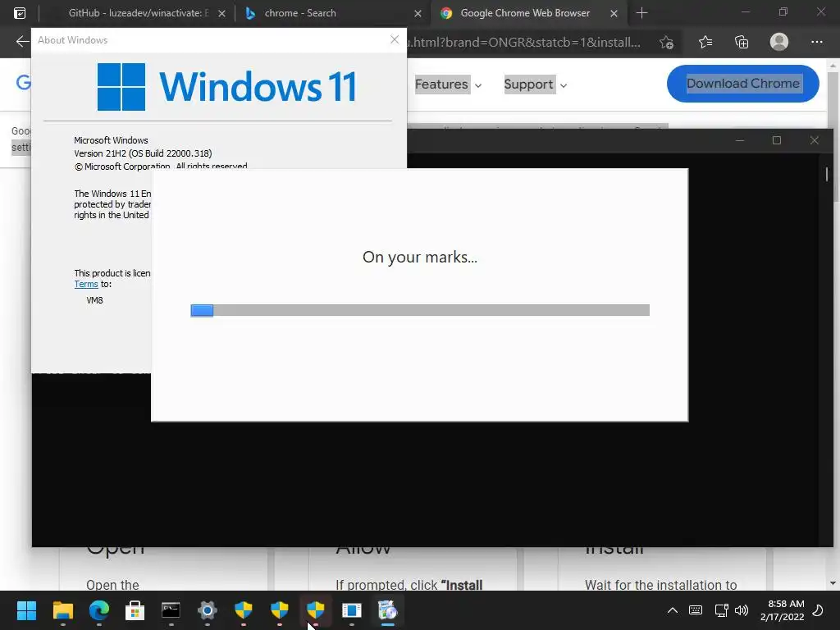The width and height of the screenshot is (840, 630).
Task: Open the About Windows taskbar app icon
Action: pyautogui.click(x=352, y=610)
